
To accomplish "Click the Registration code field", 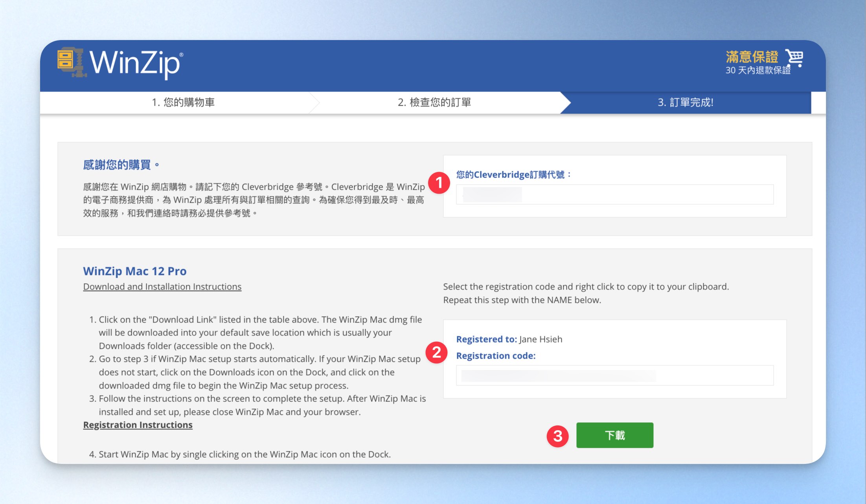I will (x=615, y=376).
